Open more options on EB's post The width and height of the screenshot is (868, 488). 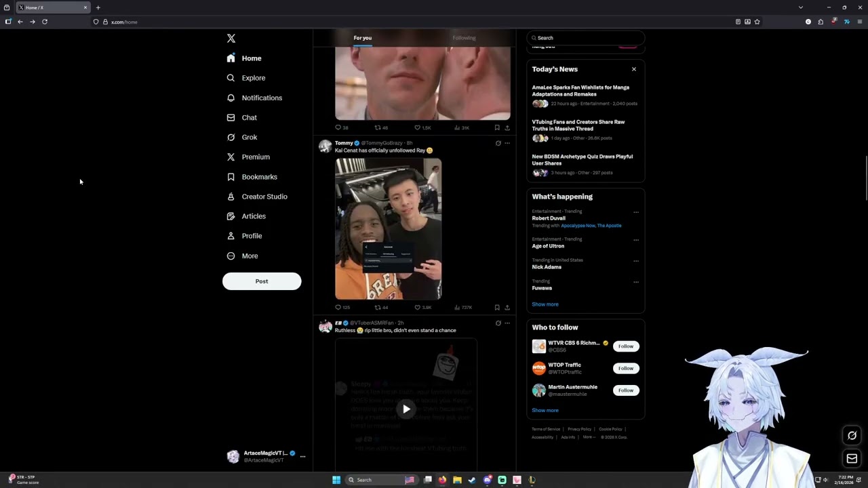pyautogui.click(x=507, y=323)
